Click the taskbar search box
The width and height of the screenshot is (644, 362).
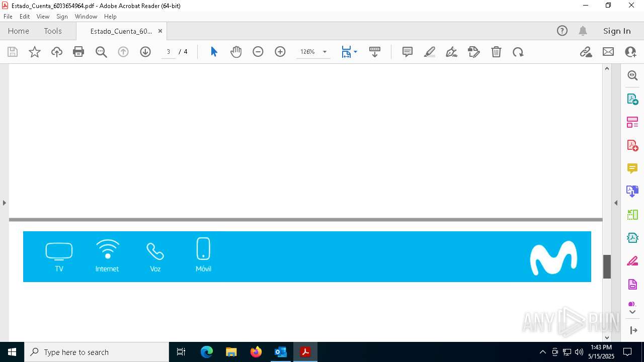pos(97,352)
